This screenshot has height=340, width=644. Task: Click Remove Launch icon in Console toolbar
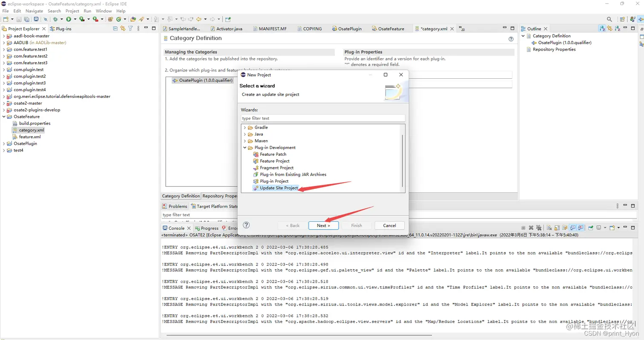click(x=531, y=228)
